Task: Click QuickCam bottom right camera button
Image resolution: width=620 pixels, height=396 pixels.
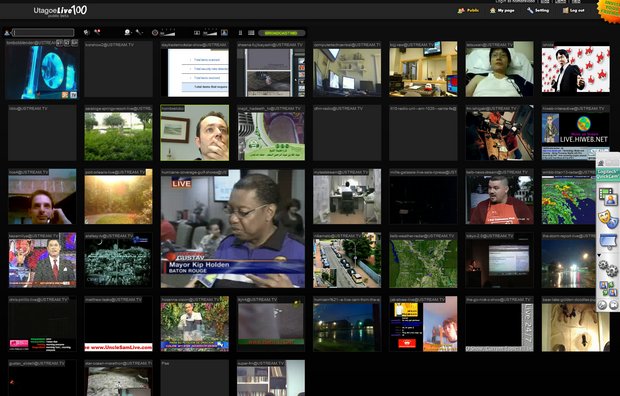Action: [613, 305]
